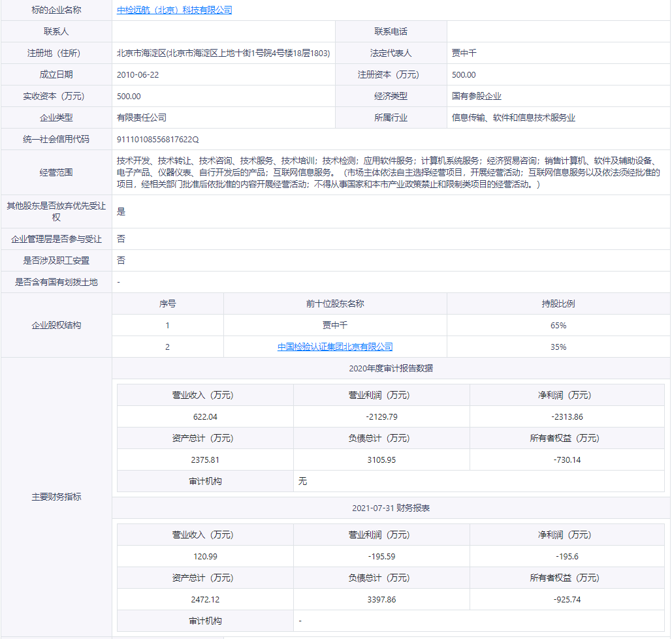Click the 经营范围 row label

(x=56, y=172)
